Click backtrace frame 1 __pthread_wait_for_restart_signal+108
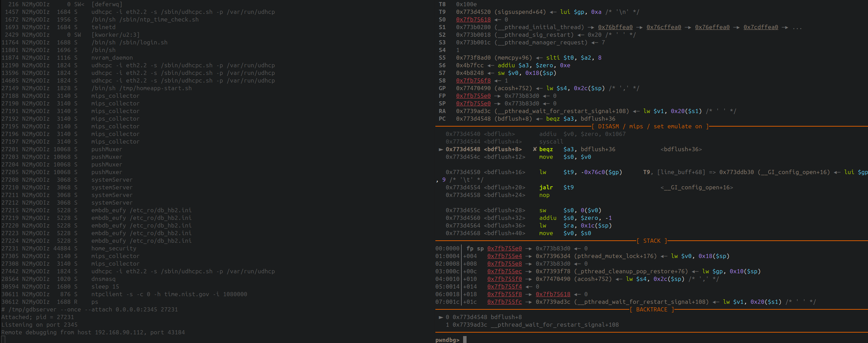This screenshot has height=343, width=868. (x=532, y=325)
